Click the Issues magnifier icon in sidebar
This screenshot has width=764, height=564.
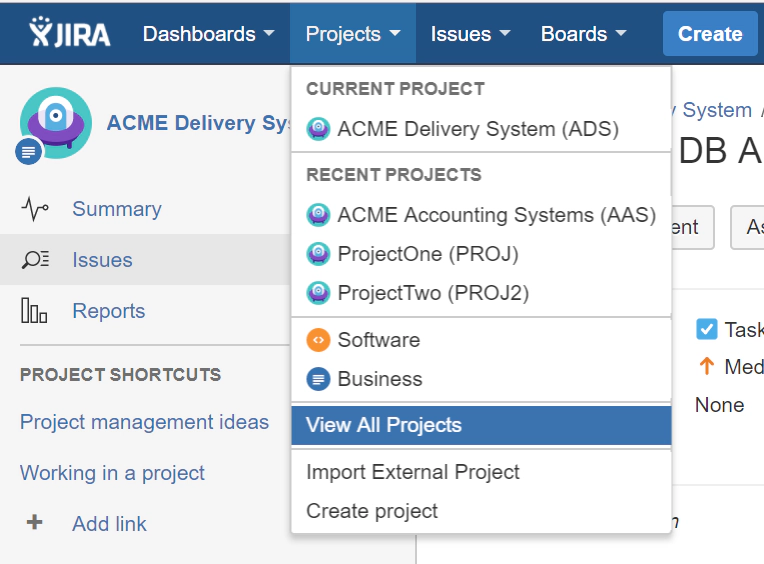pyautogui.click(x=35, y=260)
